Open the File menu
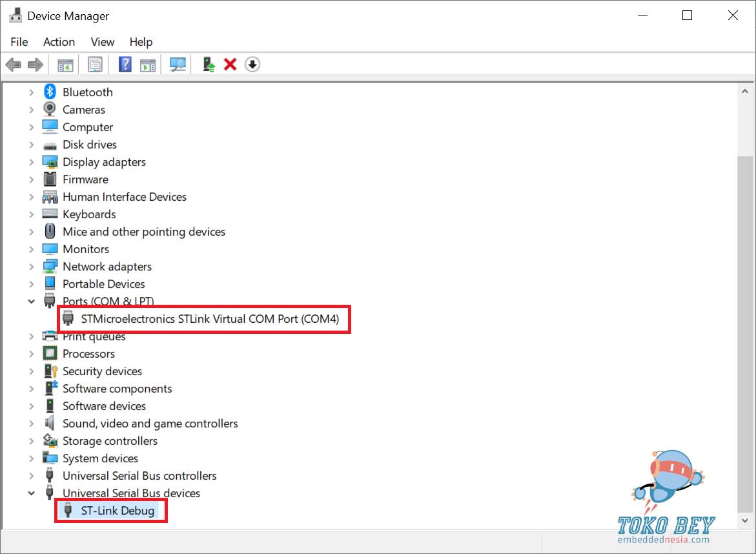Screen dimensions: 756x554 (19, 42)
